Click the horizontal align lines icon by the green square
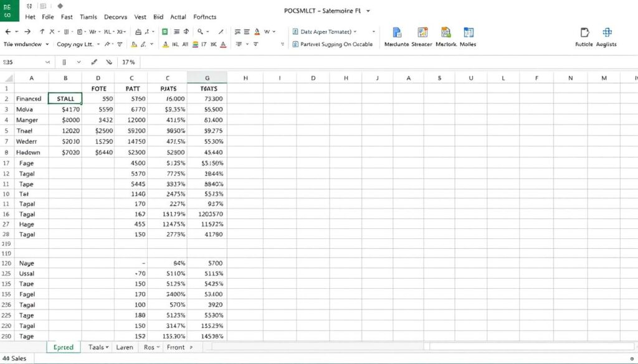This screenshot has width=638, height=364. pyautogui.click(x=176, y=32)
